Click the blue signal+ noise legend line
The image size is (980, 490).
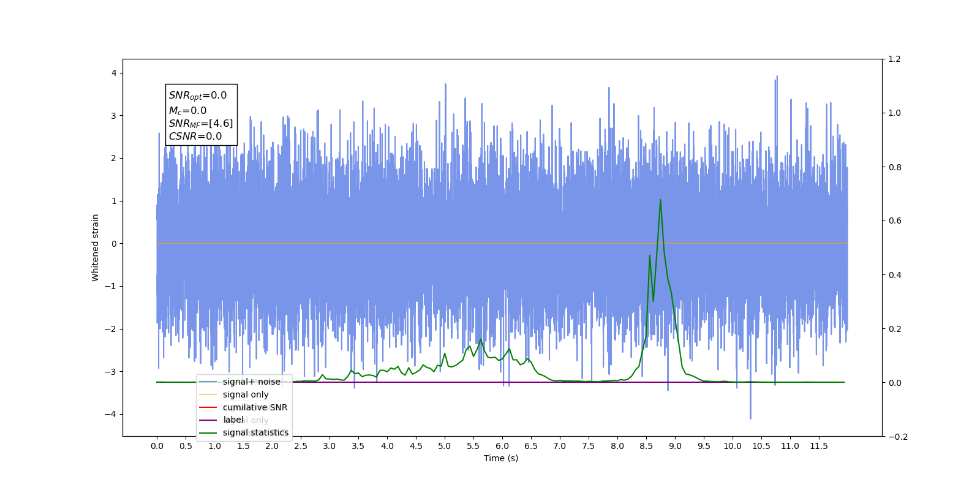point(208,382)
